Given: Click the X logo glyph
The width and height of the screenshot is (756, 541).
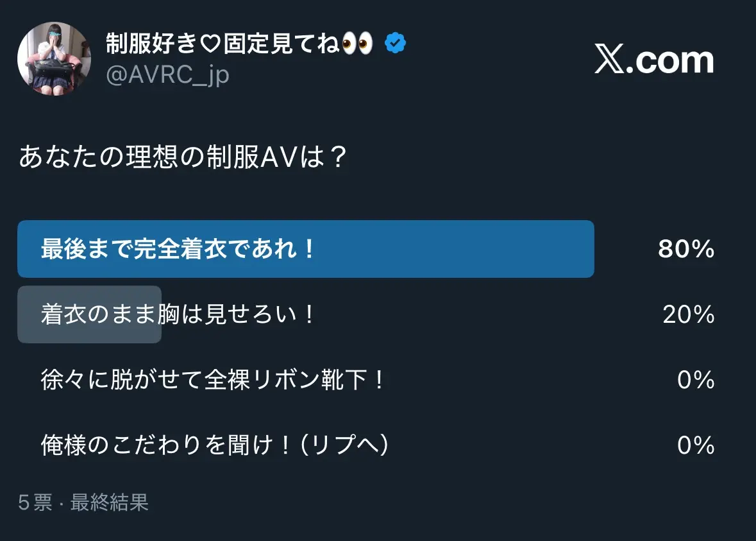Looking at the screenshot, I should tap(609, 59).
